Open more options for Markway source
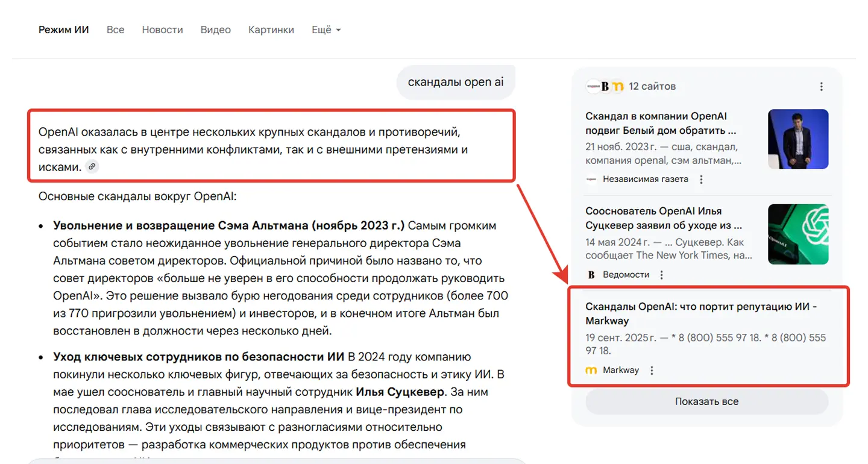This screenshot has height=464, width=868. point(652,371)
